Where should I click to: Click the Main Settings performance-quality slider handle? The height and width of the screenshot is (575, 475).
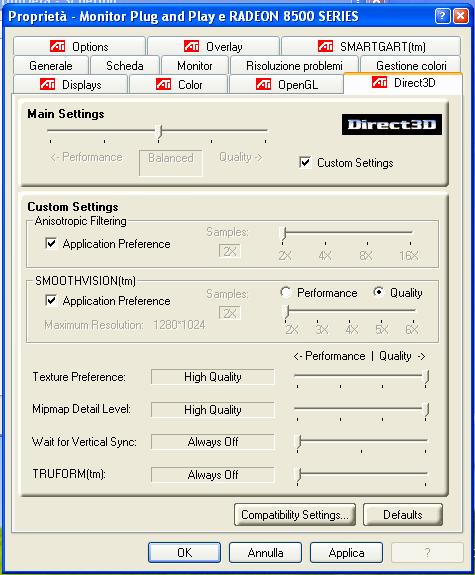tap(159, 132)
